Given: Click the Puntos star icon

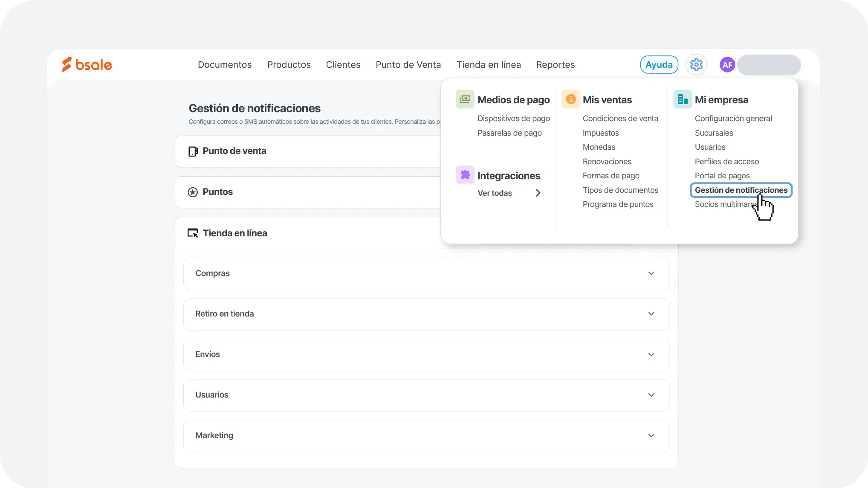Looking at the screenshot, I should (x=193, y=192).
